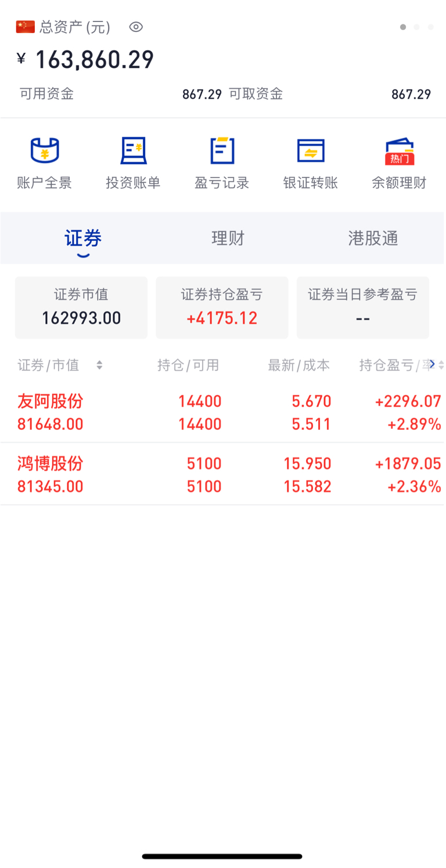Tap the China flag currency icon
This screenshot has width=446, height=868.
tap(26, 27)
